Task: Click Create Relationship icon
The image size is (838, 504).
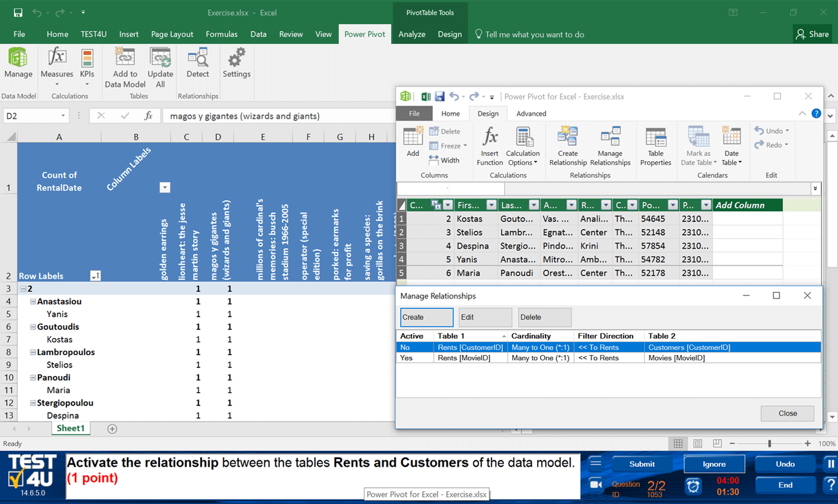Action: [568, 147]
